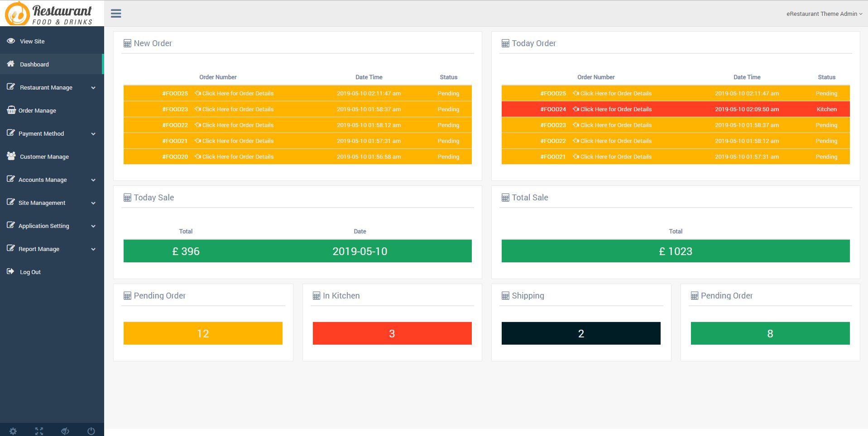Open order details for #FOOD25 in New Order

click(x=237, y=94)
